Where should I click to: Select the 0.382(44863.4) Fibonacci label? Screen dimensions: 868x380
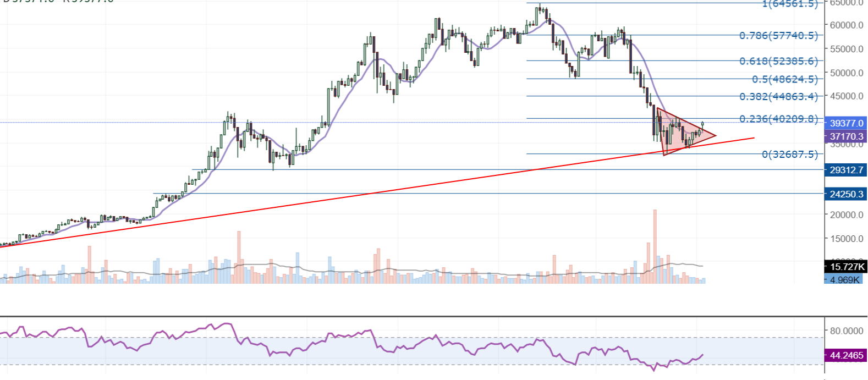click(x=778, y=97)
